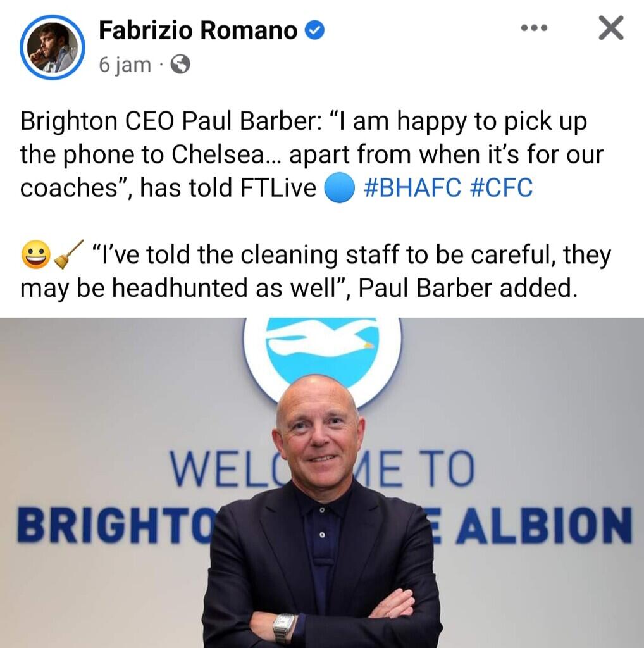The image size is (644, 648).
Task: Open the #BHAFC hashtag
Action: click(412, 188)
